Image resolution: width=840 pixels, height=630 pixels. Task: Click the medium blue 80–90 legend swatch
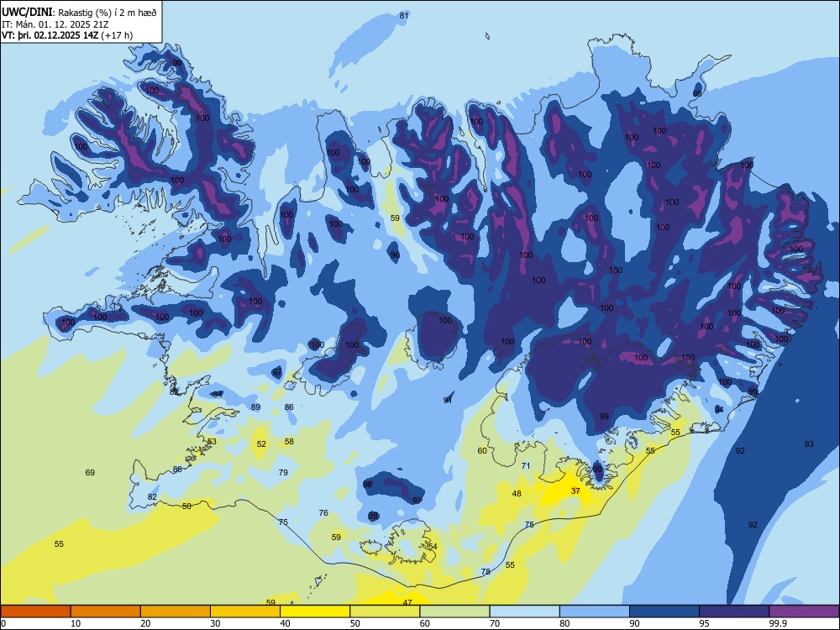click(595, 612)
